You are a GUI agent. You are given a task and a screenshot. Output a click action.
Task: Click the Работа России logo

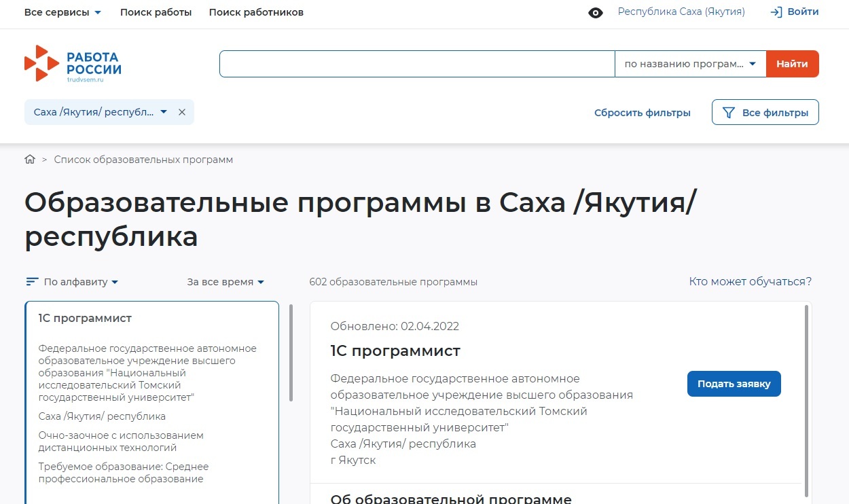[73, 64]
